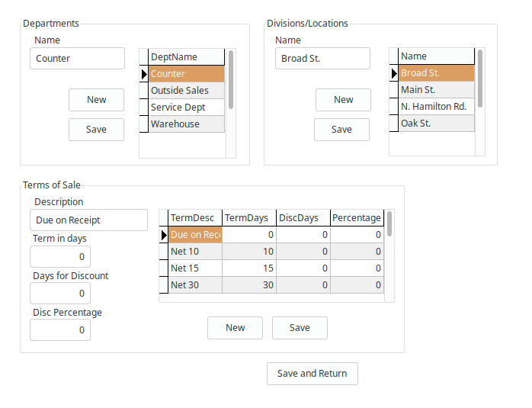
Task: Click the DiscDays column header
Action: point(303,217)
